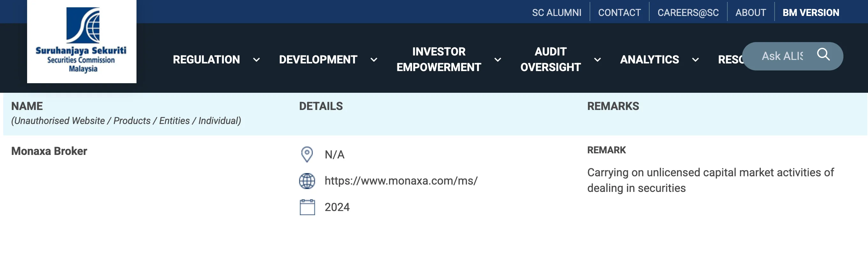Open the Investor Empowerment menu
This screenshot has height=255, width=868.
439,59
